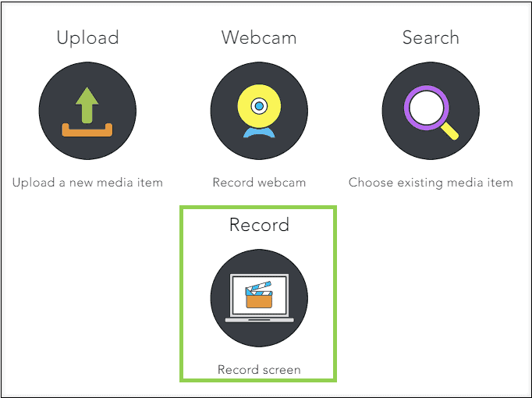Open the Webcam recording icon
The image size is (532, 398).
[x=259, y=111]
